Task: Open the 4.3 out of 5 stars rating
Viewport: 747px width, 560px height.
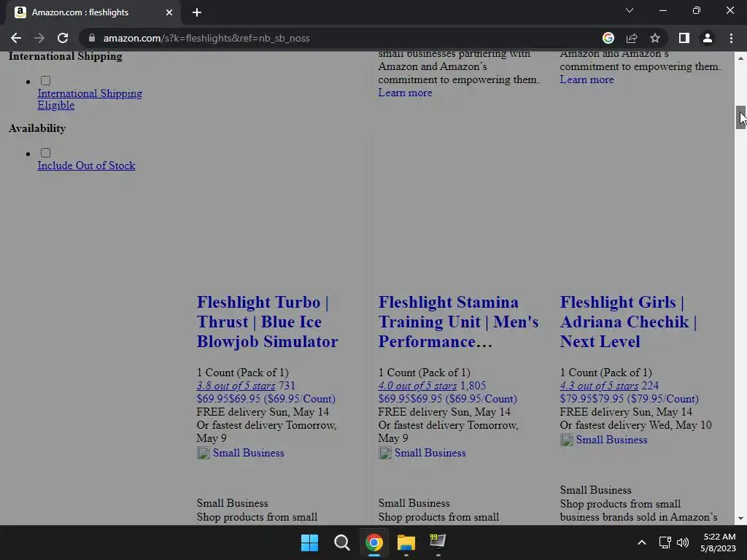Action: pos(599,386)
